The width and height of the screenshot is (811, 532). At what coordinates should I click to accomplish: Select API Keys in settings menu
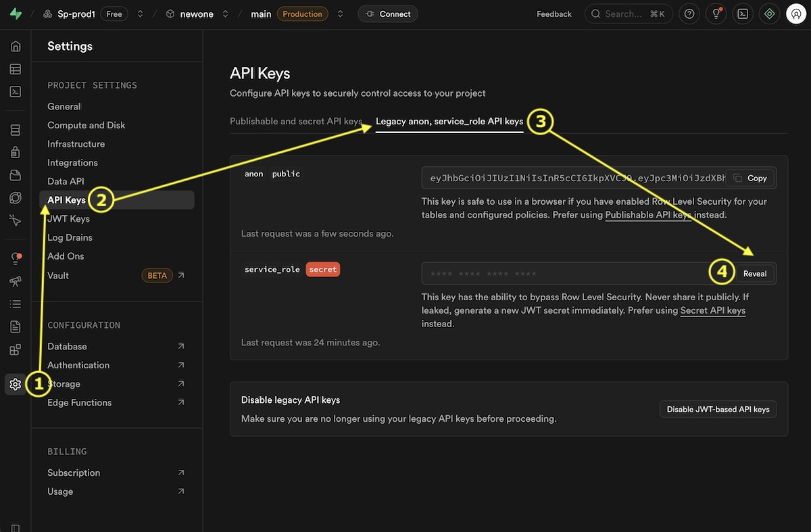coord(117,200)
